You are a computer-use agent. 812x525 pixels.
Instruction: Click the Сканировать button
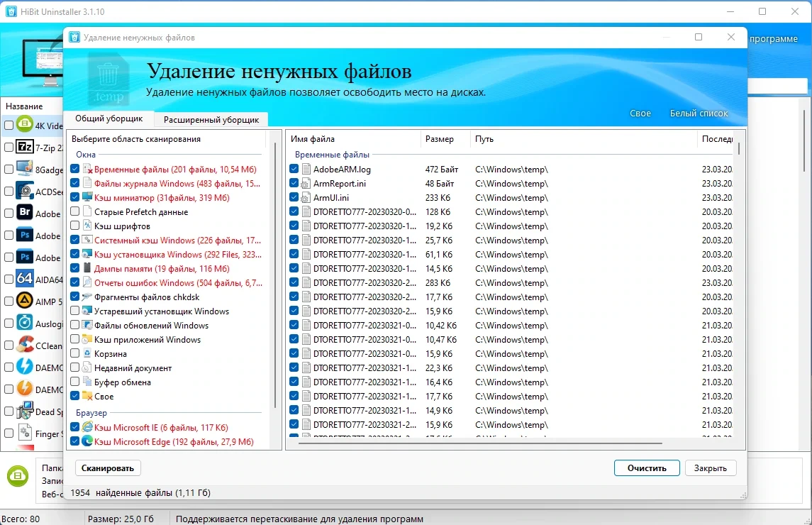(x=108, y=468)
